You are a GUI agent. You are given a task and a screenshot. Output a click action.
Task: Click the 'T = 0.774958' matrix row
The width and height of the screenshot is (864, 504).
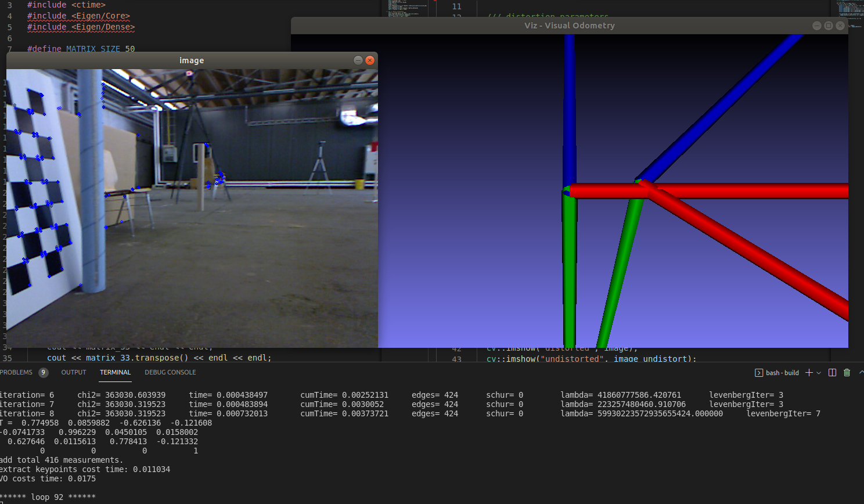coord(106,423)
